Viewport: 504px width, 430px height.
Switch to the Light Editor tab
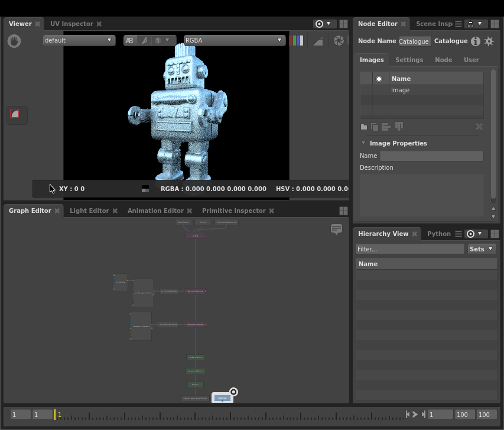(89, 211)
